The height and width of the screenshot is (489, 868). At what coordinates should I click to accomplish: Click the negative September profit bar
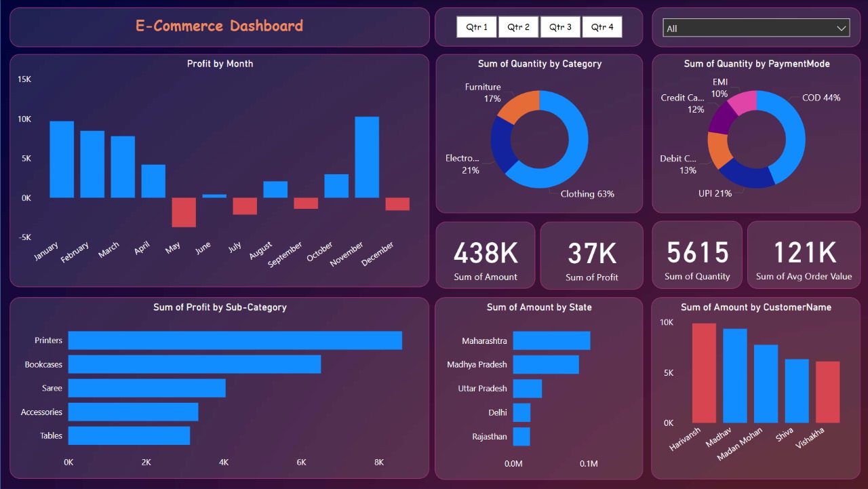306,203
